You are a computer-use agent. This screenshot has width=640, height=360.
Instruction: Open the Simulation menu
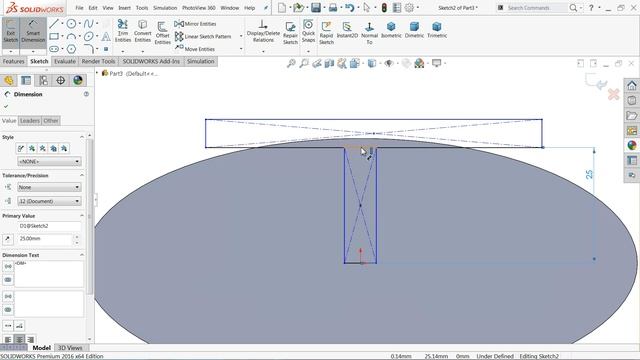[165, 8]
